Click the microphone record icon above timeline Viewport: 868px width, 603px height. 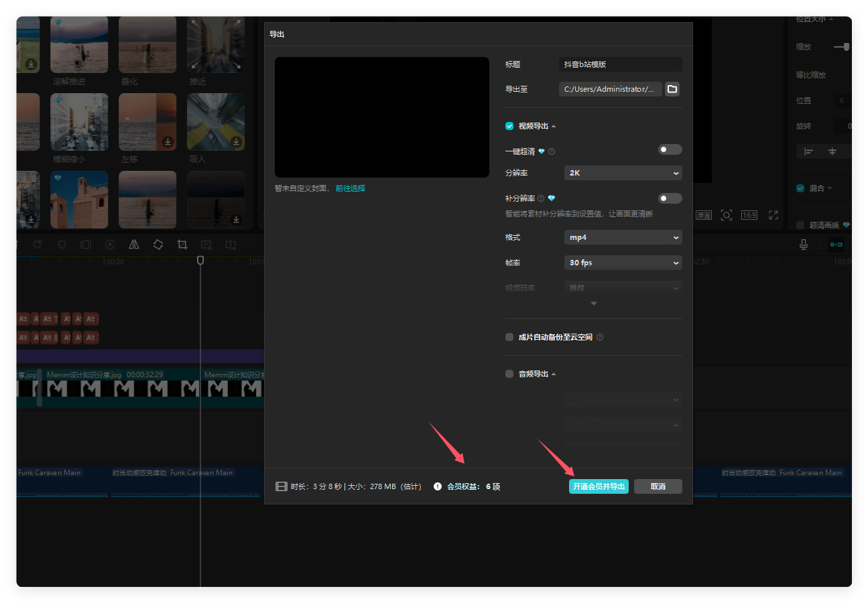(803, 245)
